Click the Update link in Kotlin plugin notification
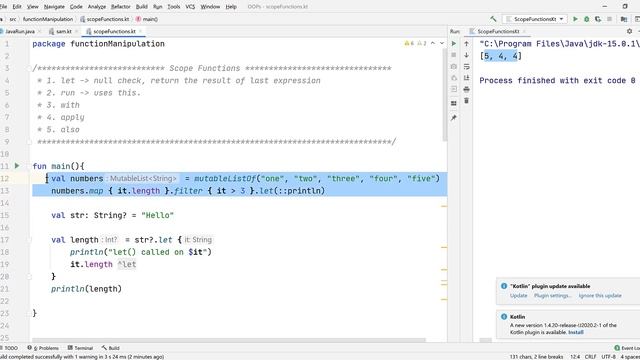 coord(518,296)
